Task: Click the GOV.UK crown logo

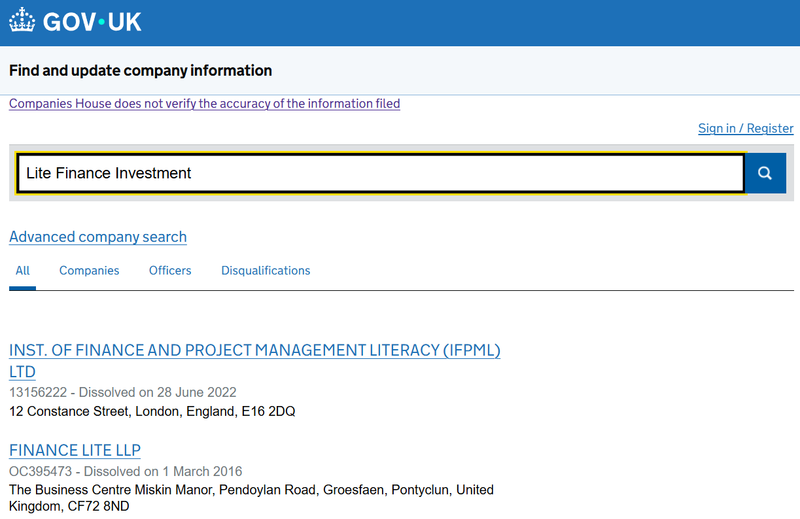Action: [22, 20]
